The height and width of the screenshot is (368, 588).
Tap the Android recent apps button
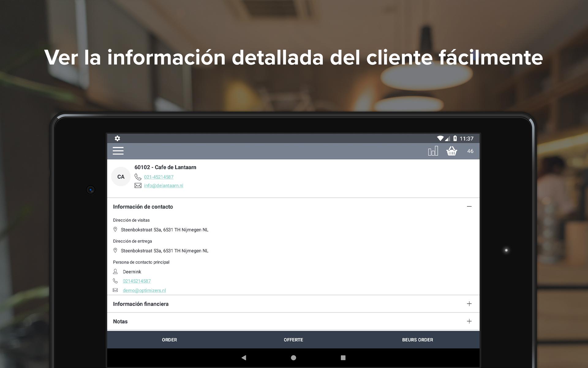343,358
